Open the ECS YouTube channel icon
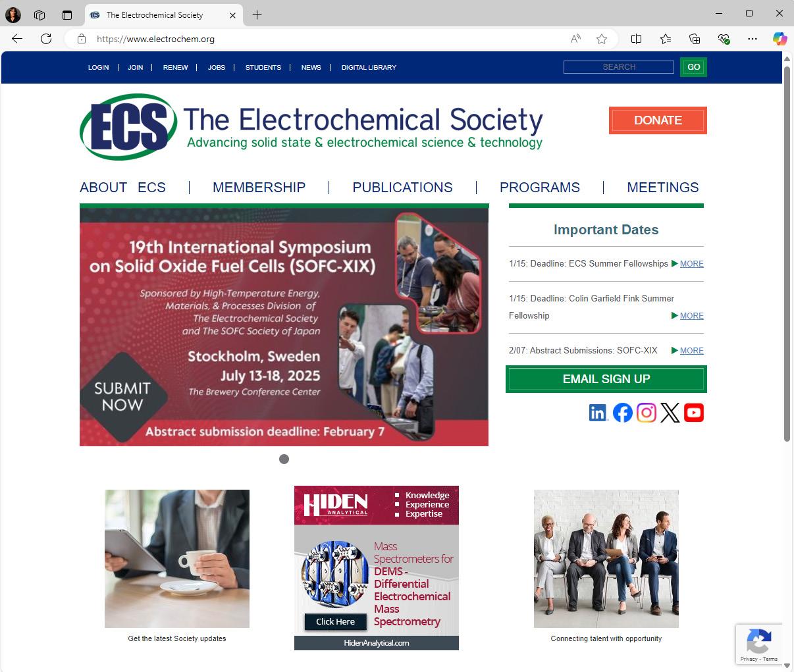 [x=694, y=413]
